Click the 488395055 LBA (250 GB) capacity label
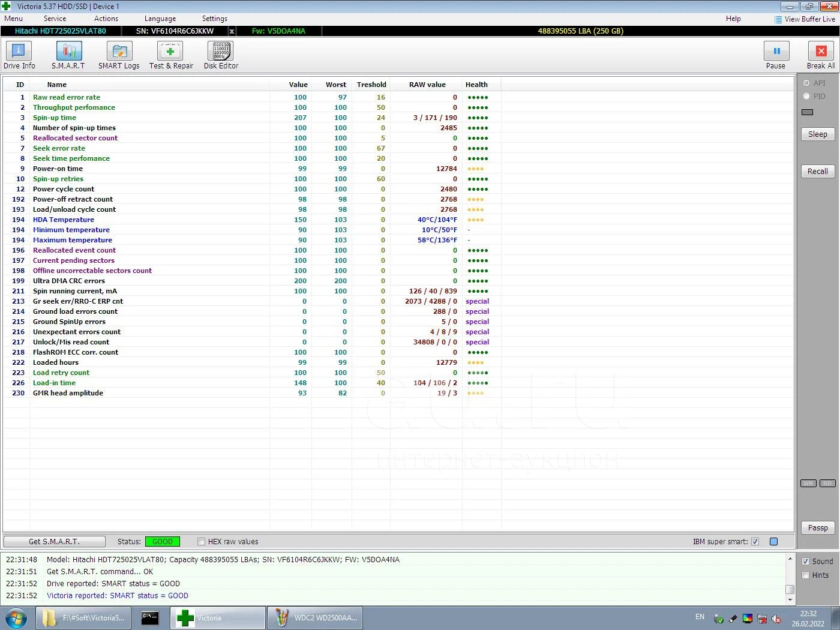This screenshot has width=840, height=630. [580, 31]
